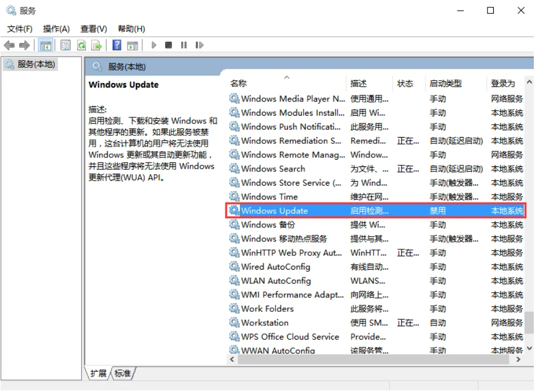Click the gear icon of WPS Office Cloud Service

pos(234,337)
